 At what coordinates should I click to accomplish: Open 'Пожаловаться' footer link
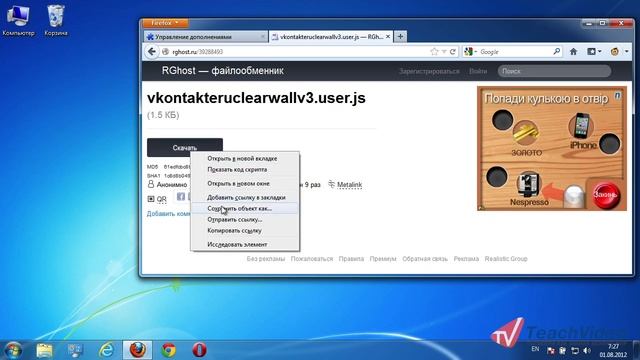[x=312, y=259]
